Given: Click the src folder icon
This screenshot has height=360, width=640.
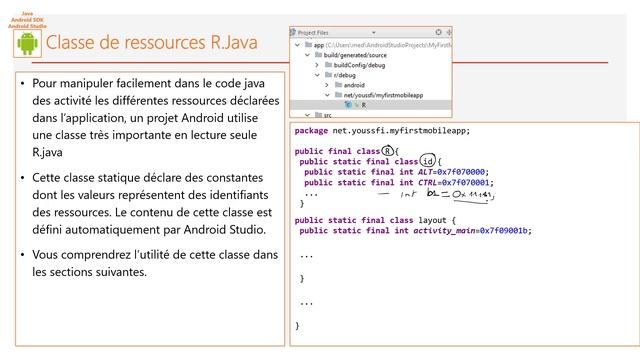Looking at the screenshot, I should coord(318,115).
